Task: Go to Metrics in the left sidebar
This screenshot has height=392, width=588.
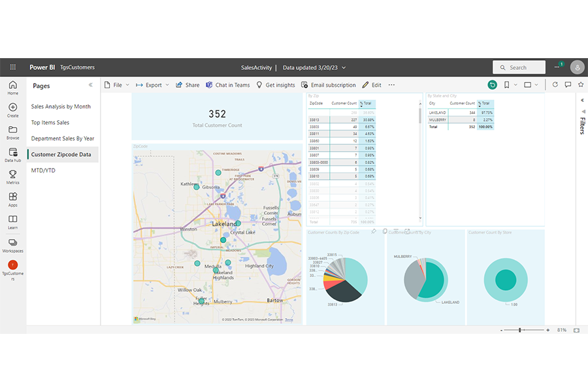Action: point(12,177)
